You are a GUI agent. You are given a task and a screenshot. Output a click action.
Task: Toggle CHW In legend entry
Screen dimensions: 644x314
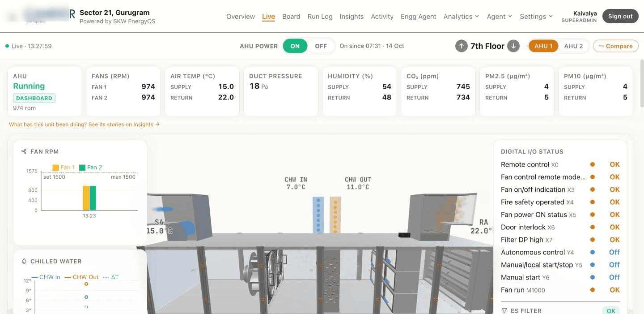click(46, 277)
